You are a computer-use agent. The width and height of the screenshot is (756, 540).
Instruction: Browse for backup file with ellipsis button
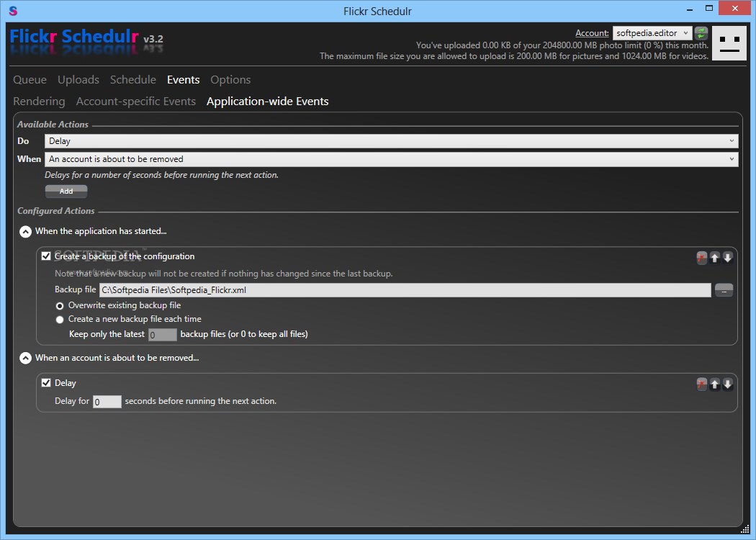pyautogui.click(x=724, y=290)
